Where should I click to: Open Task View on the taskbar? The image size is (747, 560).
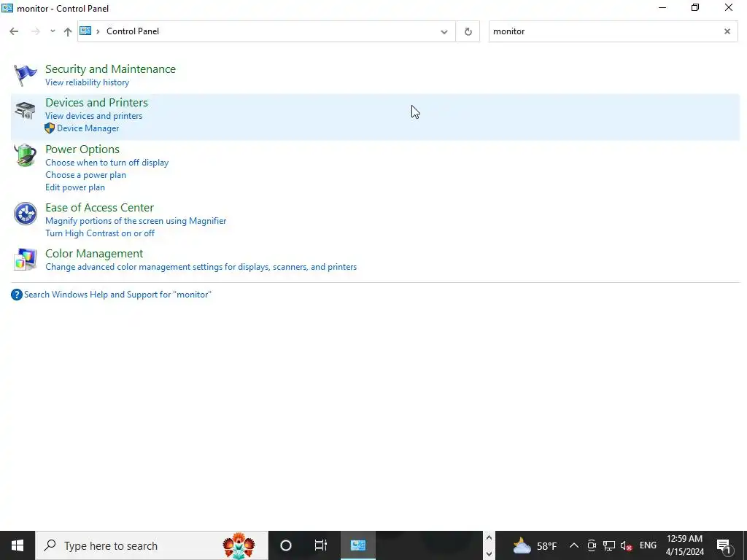pyautogui.click(x=321, y=545)
